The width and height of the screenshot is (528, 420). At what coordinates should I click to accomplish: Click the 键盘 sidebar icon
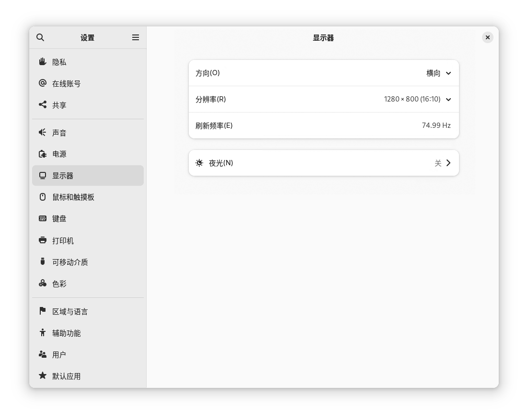tap(42, 218)
